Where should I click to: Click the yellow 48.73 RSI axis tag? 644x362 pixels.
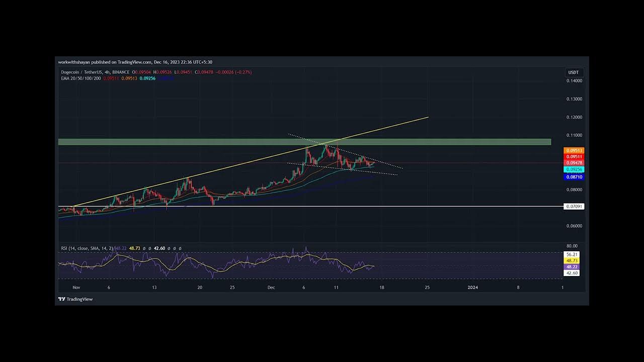pyautogui.click(x=572, y=260)
